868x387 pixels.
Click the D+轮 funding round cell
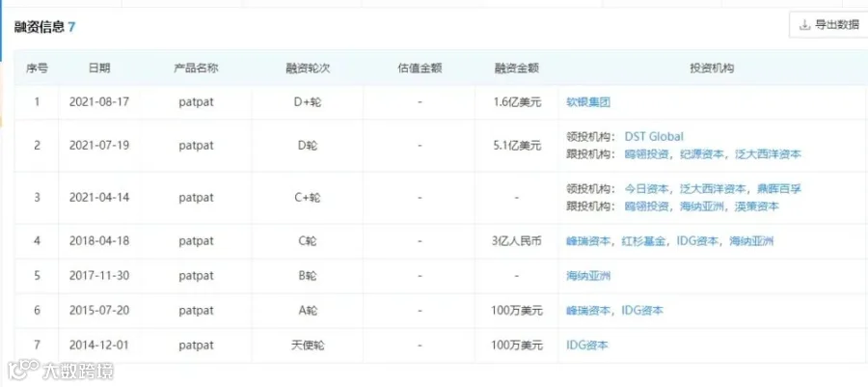pos(308,102)
